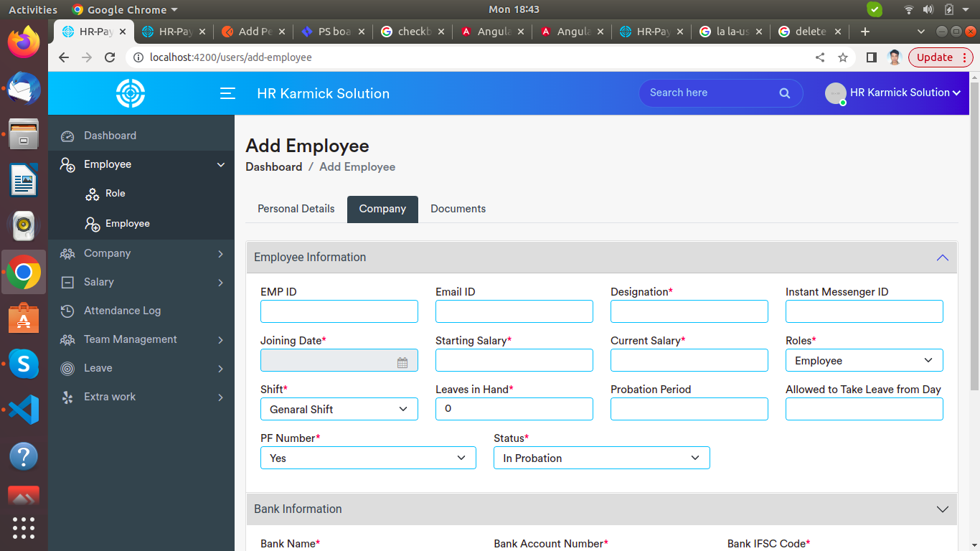This screenshot has height=551, width=980.
Task: Open the Status dropdown showing In Probation
Action: (601, 458)
